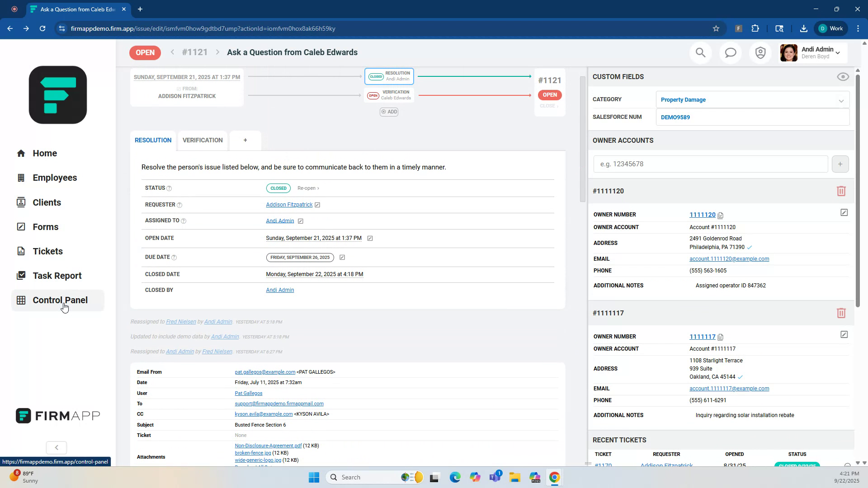Delete owner account #1111120 with the trash icon

tap(840, 191)
